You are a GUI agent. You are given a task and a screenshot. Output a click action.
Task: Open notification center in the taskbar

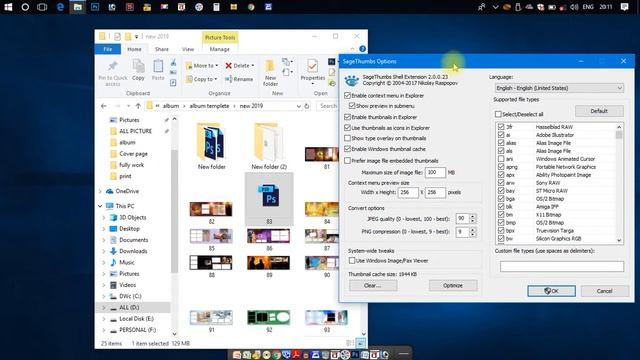(624, 7)
